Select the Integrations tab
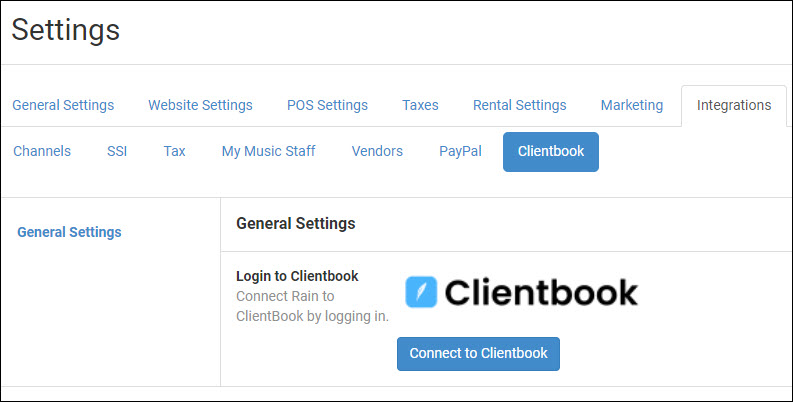793x402 pixels. [734, 105]
